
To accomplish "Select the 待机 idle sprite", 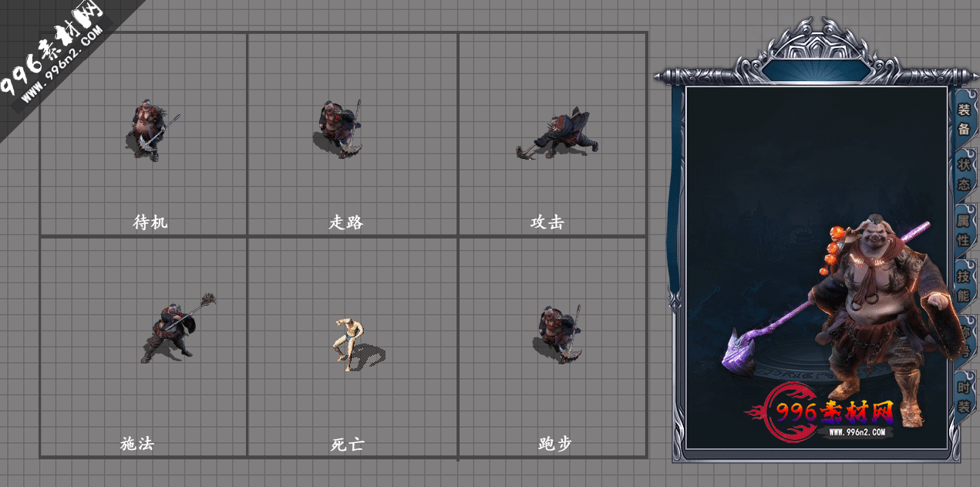I will pyautogui.click(x=151, y=130).
